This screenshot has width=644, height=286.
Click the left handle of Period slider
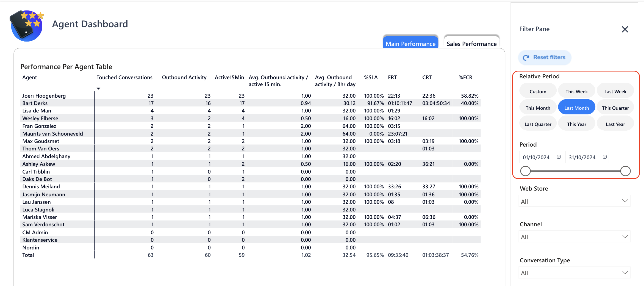[x=525, y=171]
